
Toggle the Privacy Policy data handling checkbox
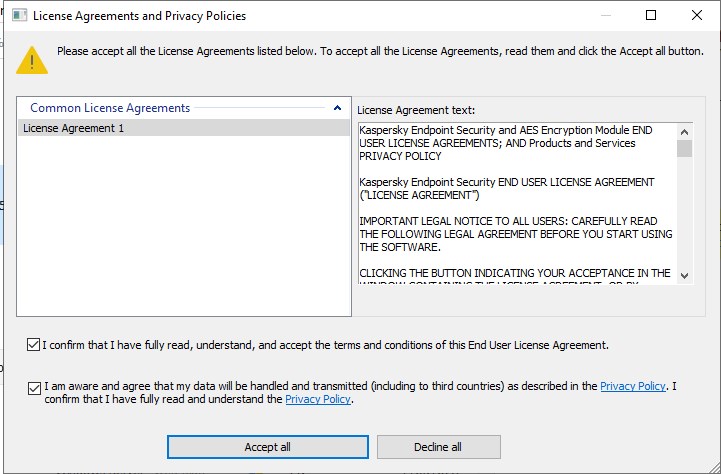click(x=34, y=387)
